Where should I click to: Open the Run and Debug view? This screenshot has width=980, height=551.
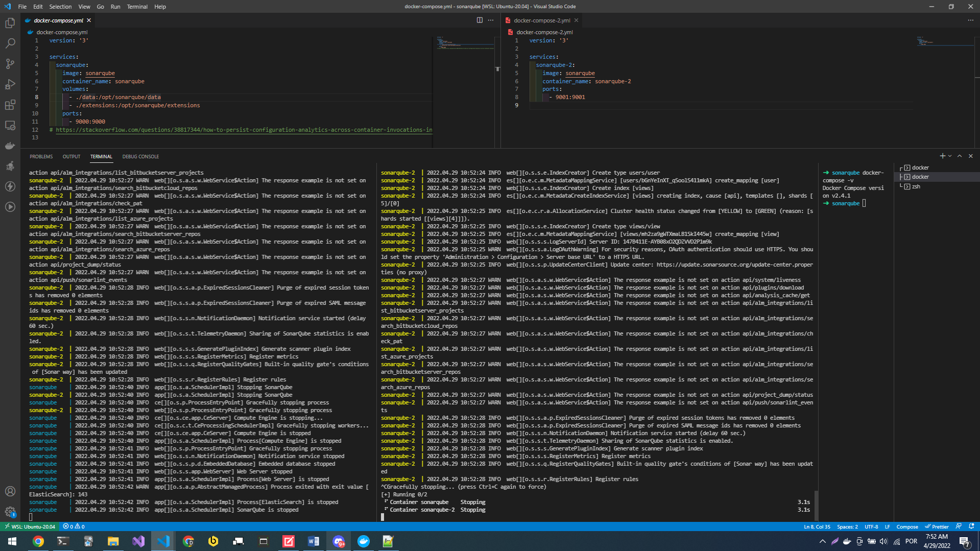pyautogui.click(x=10, y=84)
